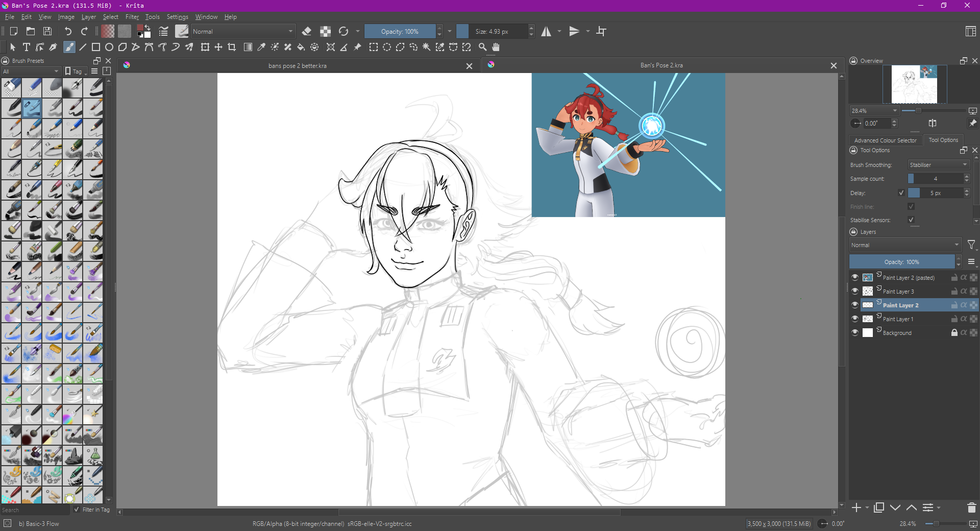980x531 pixels.
Task: Select the Crop tool
Action: [232, 47]
